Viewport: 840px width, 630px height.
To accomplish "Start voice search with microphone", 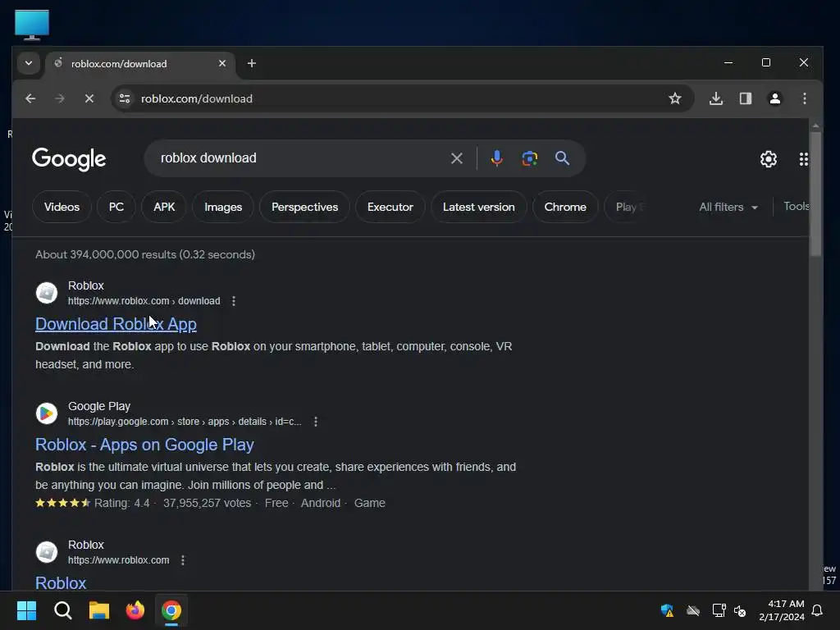I will point(496,158).
